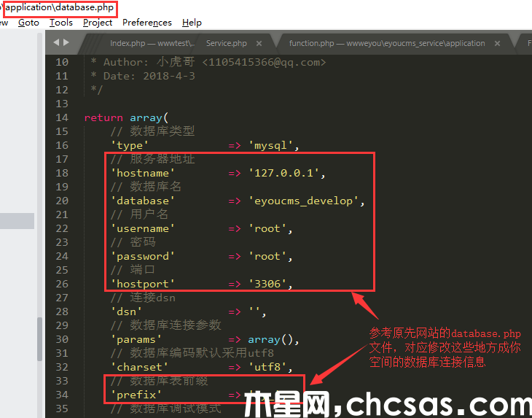Click the 'utf8' charset value
Screen dimensions: 532x418
pyautogui.click(x=267, y=367)
